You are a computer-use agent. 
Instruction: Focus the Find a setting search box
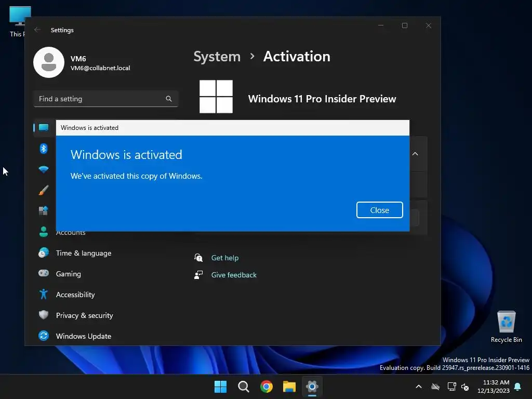(106, 99)
